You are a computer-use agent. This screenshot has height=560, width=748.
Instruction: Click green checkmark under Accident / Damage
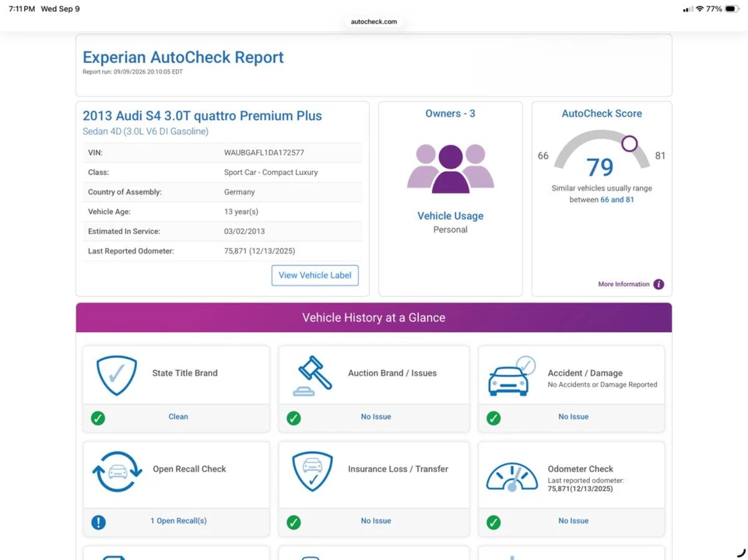point(493,418)
